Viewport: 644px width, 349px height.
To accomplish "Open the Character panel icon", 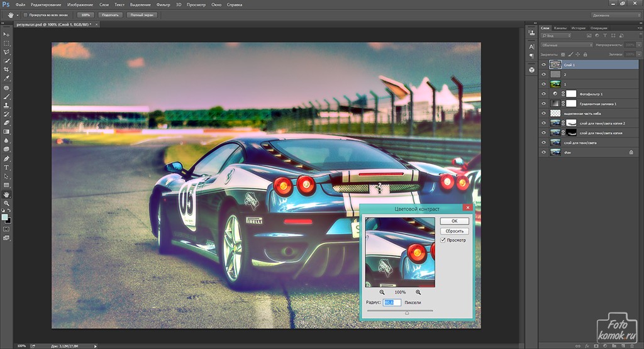I will [x=532, y=47].
